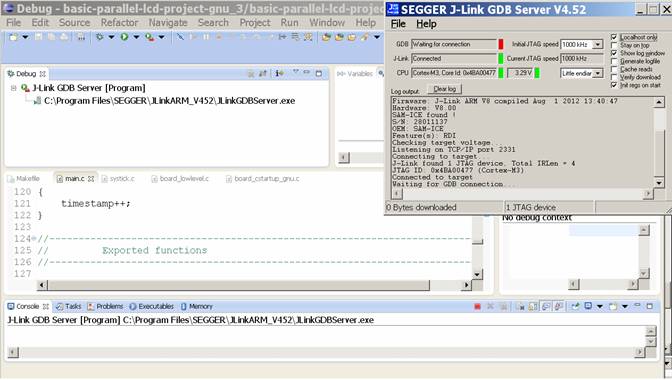Image resolution: width=672 pixels, height=380 pixels.
Task: Click the Clear Console icon in Console toolbar
Action: (x=521, y=306)
